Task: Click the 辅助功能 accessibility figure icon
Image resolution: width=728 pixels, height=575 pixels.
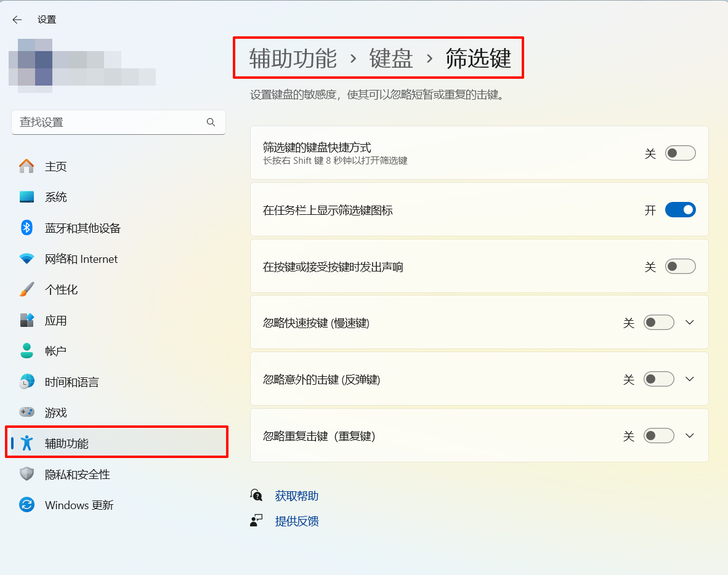Action: point(26,443)
